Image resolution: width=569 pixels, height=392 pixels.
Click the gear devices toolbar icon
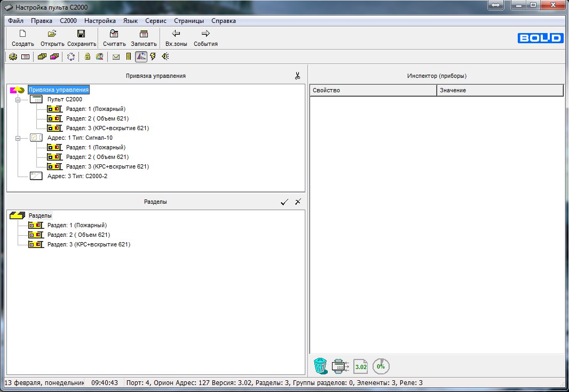pos(13,57)
